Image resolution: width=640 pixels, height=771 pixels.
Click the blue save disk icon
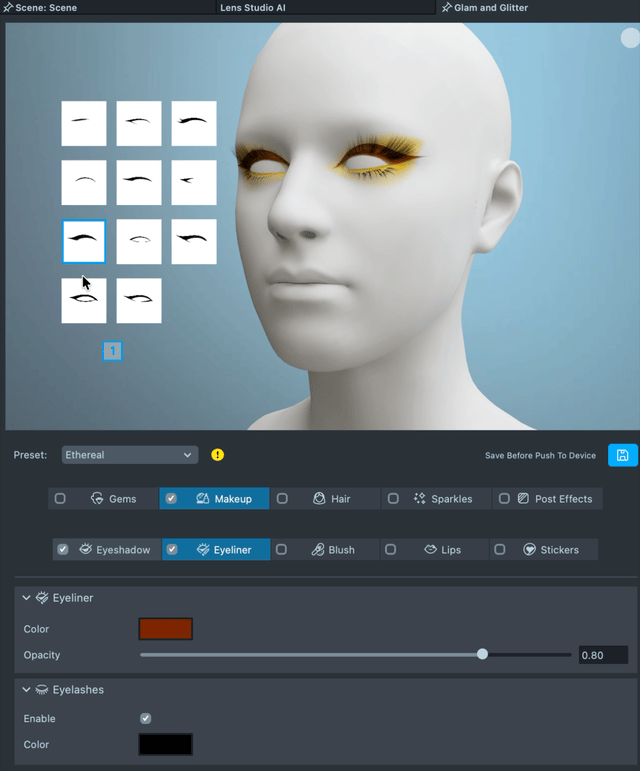[x=622, y=455]
